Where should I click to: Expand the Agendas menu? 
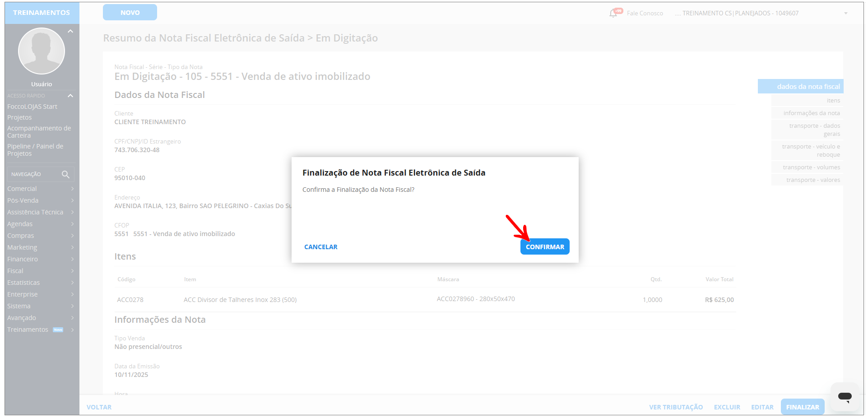[x=41, y=224]
